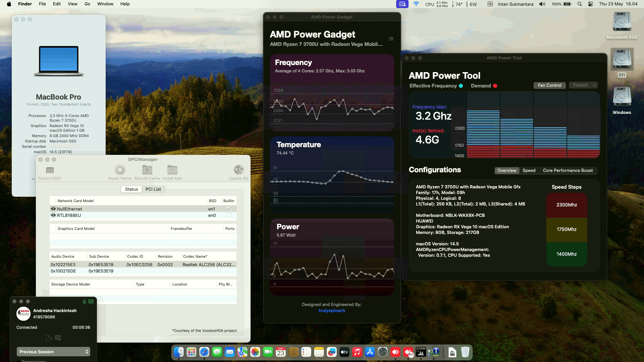Click the eye icon beside RTL8188EU
This screenshot has width=644, height=362.
point(53,215)
